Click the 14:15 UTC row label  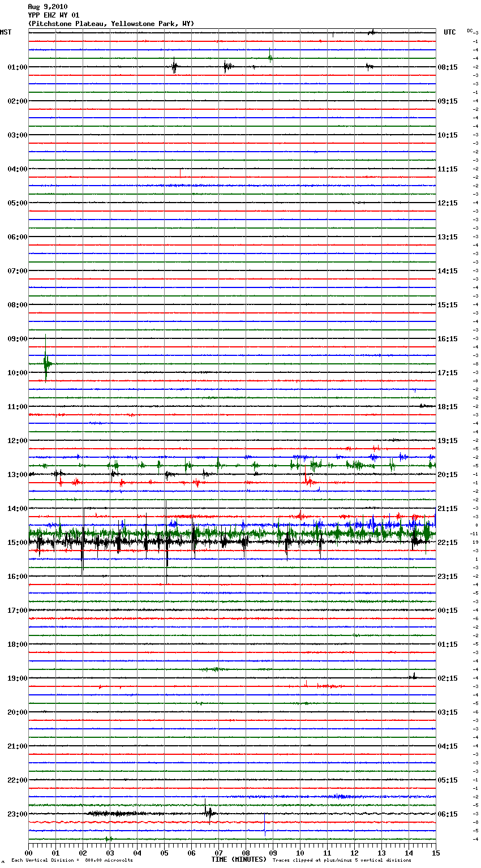[448, 271]
